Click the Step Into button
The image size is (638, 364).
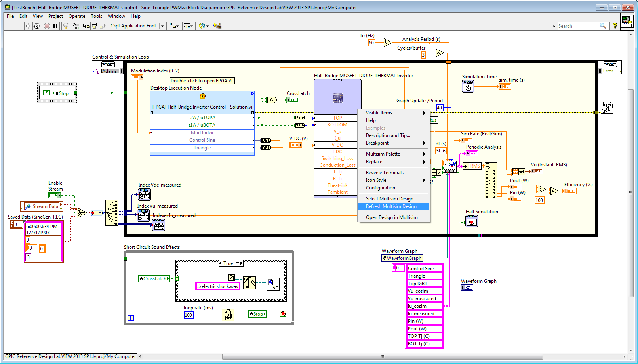[x=86, y=26]
